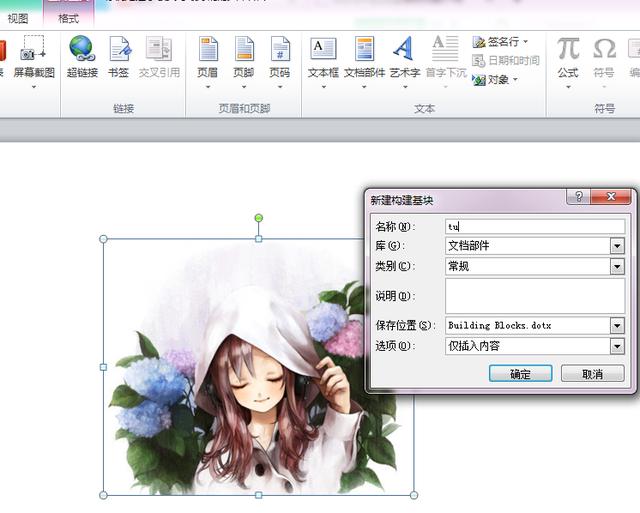Click the dialog help question mark button
The height and width of the screenshot is (513, 640).
[579, 196]
